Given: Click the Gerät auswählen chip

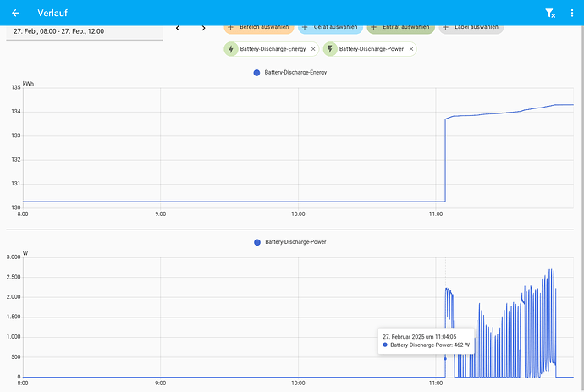Looking at the screenshot, I should coord(330,30).
